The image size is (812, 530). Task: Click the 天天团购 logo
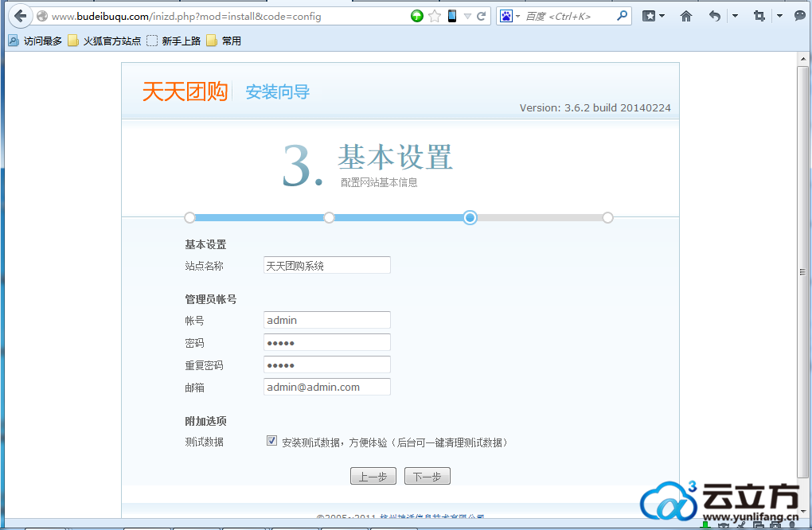185,92
